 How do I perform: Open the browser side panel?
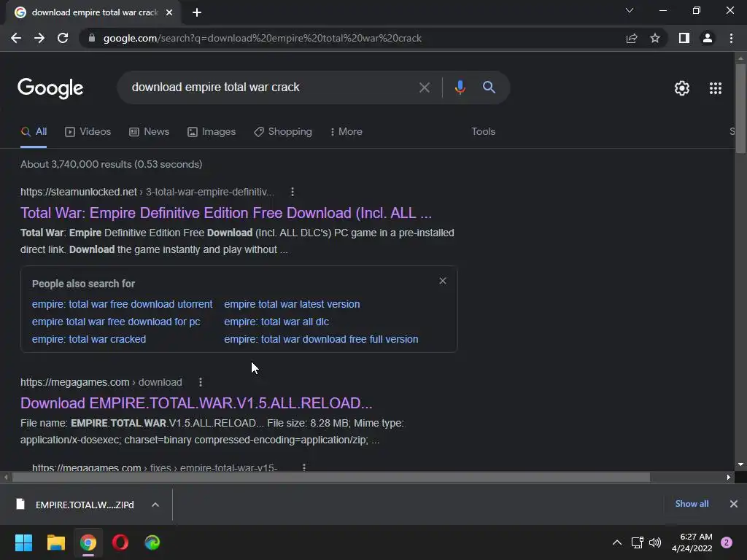click(x=684, y=38)
